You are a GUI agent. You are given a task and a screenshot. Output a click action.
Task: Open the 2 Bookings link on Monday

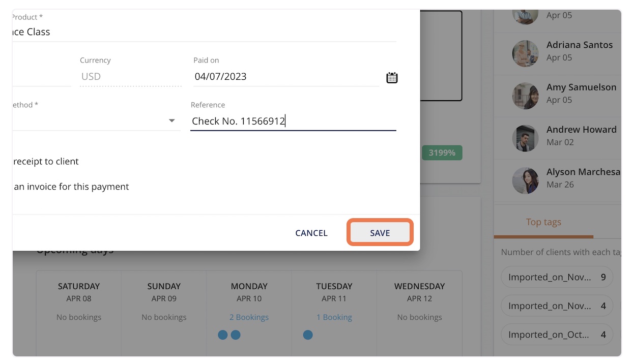[249, 317]
